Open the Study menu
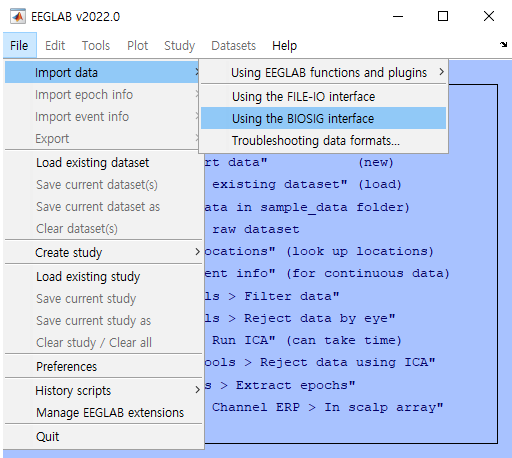 pos(179,46)
